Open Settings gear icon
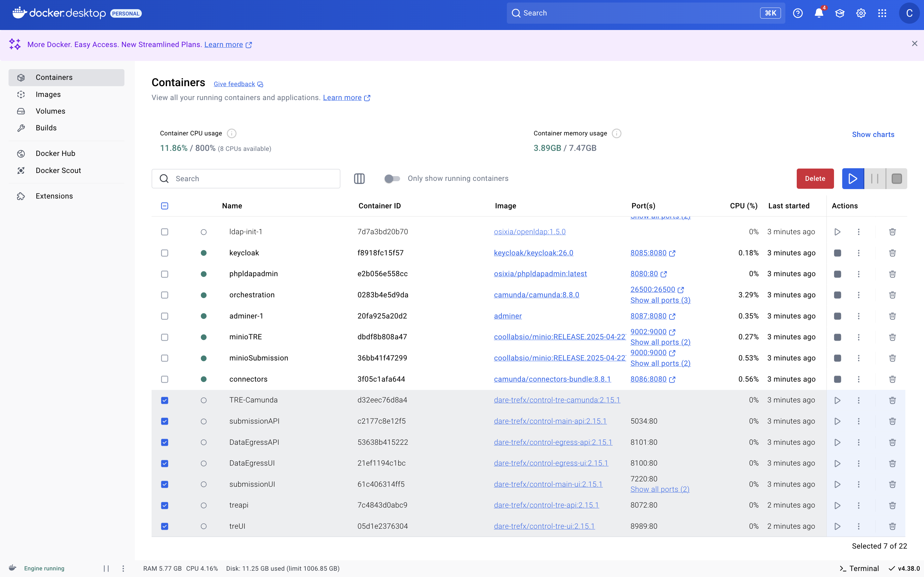Image resolution: width=924 pixels, height=577 pixels. pos(861,13)
